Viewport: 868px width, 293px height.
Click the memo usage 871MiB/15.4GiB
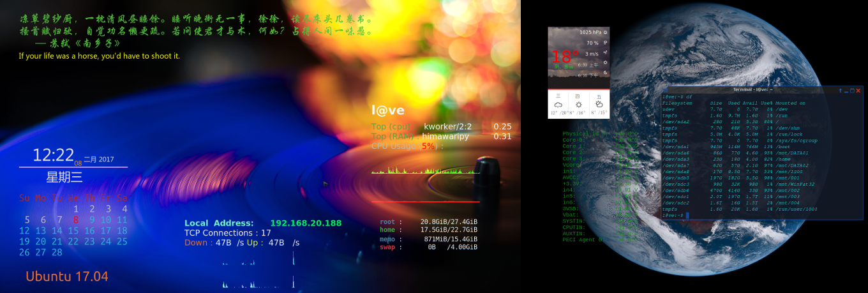coord(451,239)
